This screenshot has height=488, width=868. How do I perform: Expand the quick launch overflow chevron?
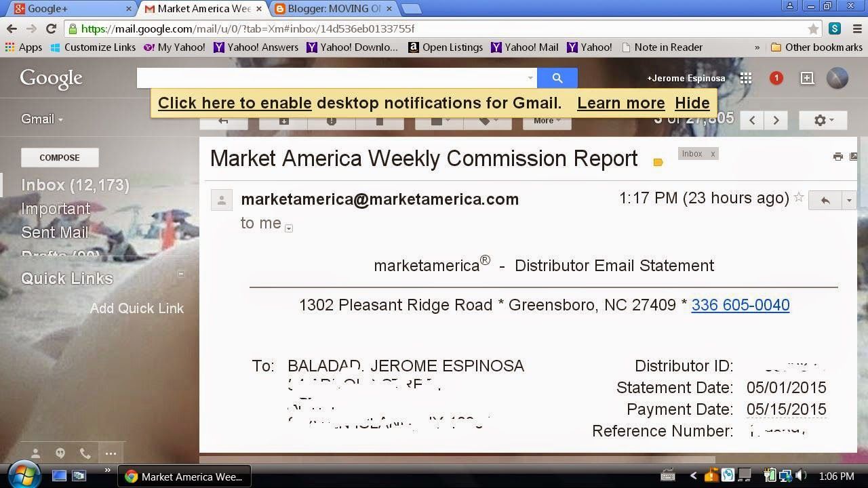point(107,471)
